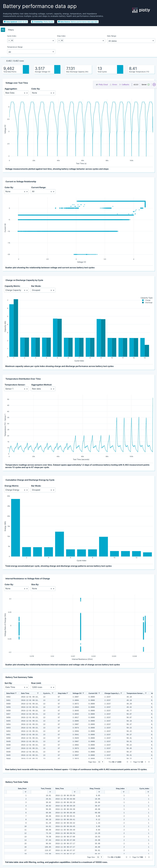Click the Step_Index floating filter input
Viewport: 157px width, 868px height.
(x=113, y=792)
